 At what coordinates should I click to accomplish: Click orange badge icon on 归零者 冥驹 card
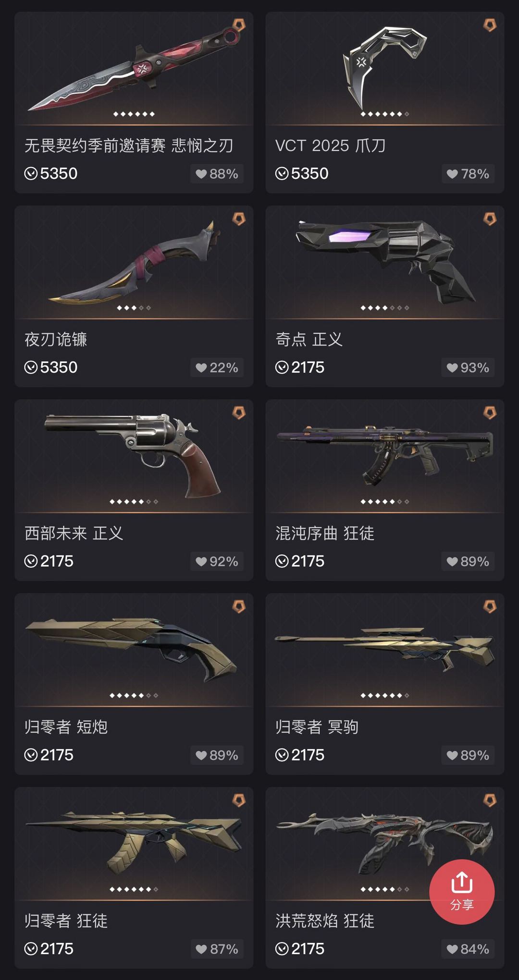(490, 606)
